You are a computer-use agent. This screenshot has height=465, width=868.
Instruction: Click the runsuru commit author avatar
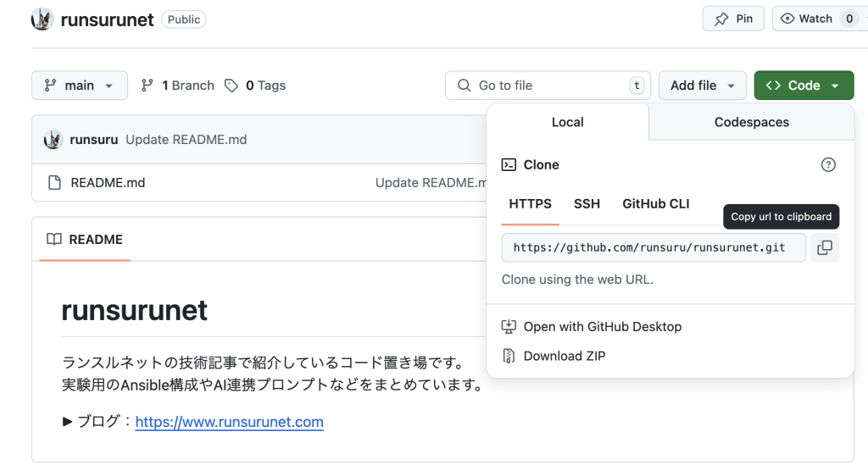(x=53, y=140)
